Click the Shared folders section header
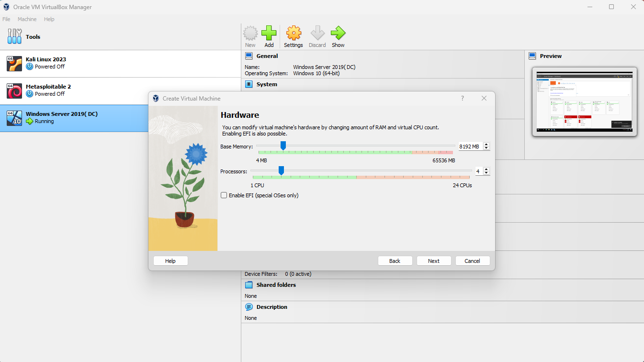Screen dimensions: 644x362 pos(276,285)
